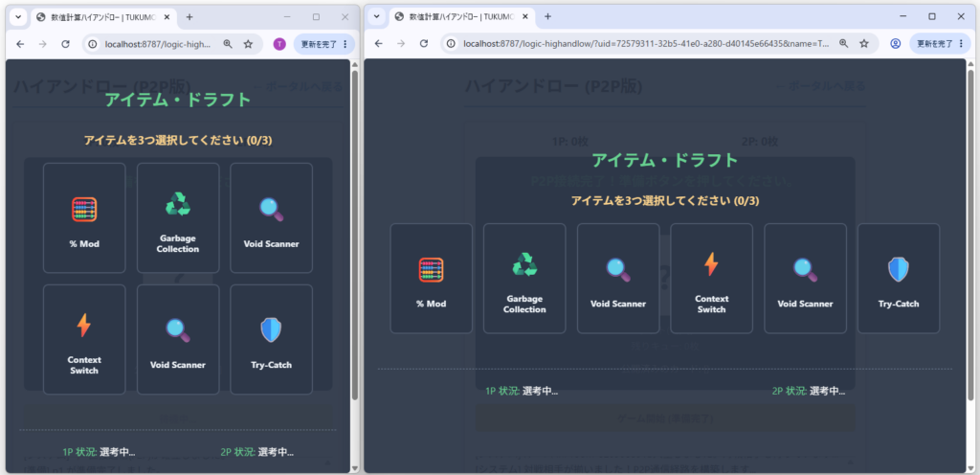
Task: Pick Garbage Collection card in left window
Action: tap(178, 218)
